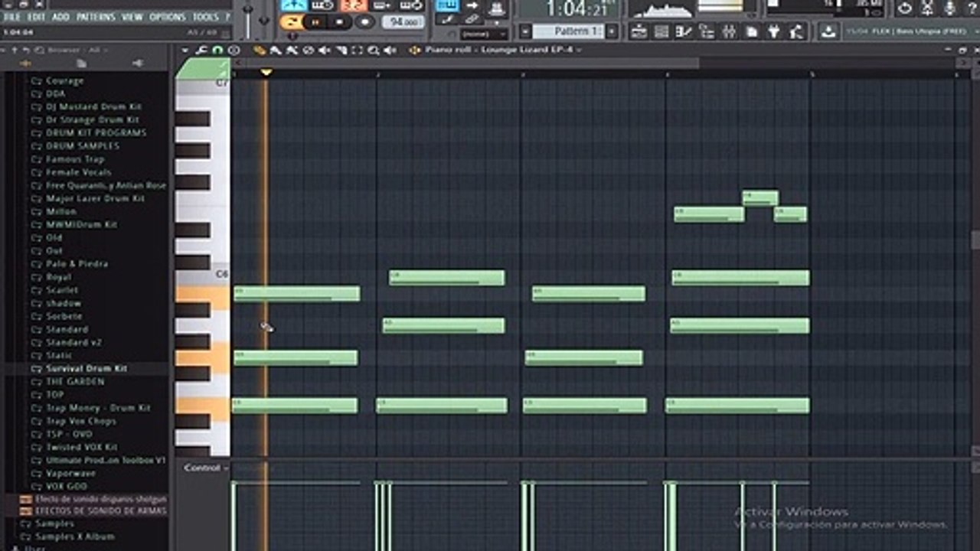The height and width of the screenshot is (551, 980).
Task: Open the OPTIONS menu
Action: (x=167, y=17)
